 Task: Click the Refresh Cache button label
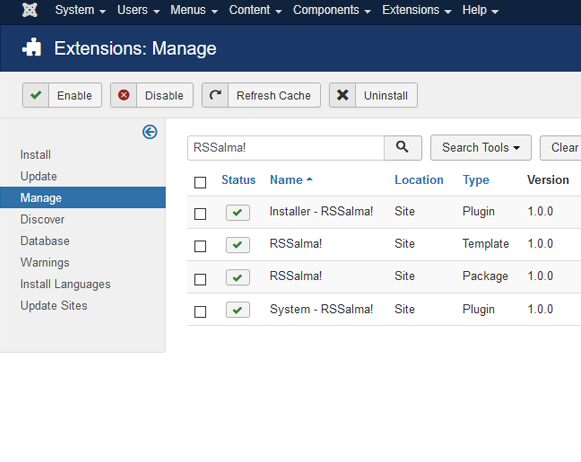(x=273, y=96)
